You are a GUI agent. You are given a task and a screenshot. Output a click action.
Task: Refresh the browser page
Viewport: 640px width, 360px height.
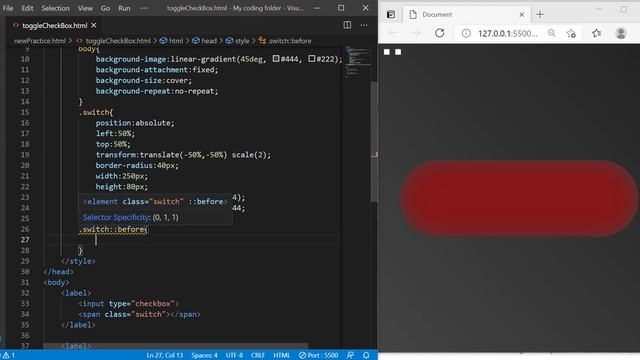click(440, 33)
